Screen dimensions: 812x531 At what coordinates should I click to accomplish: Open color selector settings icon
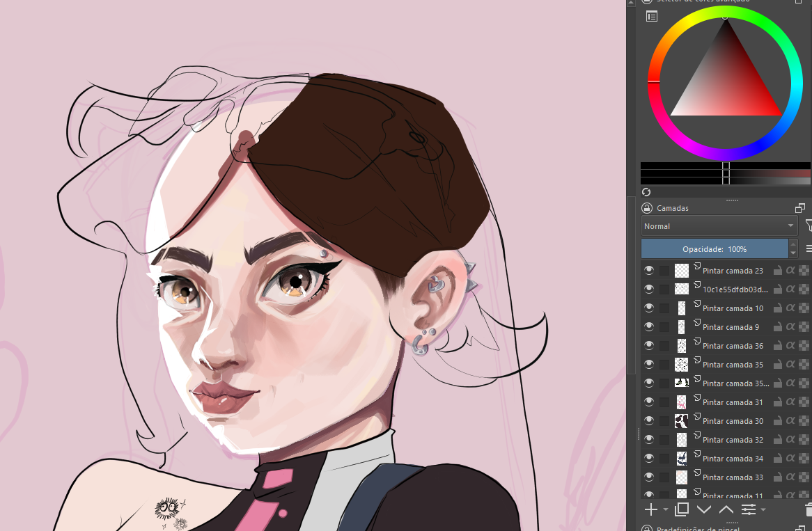coord(652,17)
